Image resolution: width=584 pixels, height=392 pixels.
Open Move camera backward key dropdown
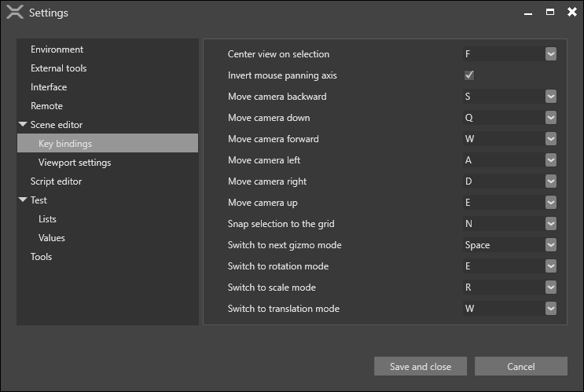point(550,97)
